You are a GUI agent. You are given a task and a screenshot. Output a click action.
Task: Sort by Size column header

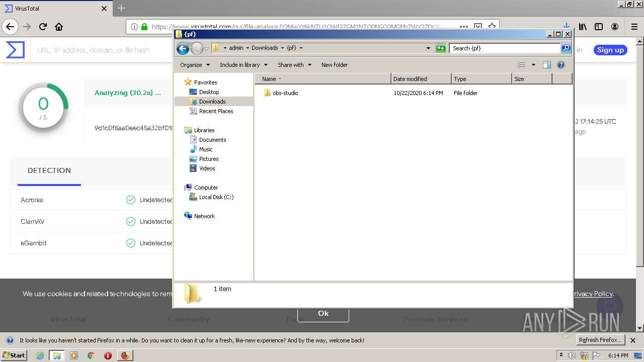pyautogui.click(x=532, y=79)
